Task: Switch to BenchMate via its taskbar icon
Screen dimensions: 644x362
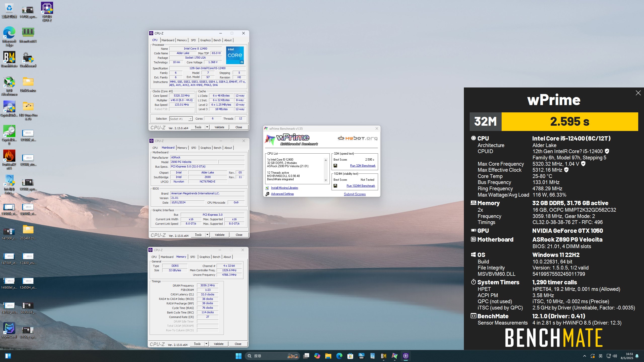Action: click(x=384, y=356)
